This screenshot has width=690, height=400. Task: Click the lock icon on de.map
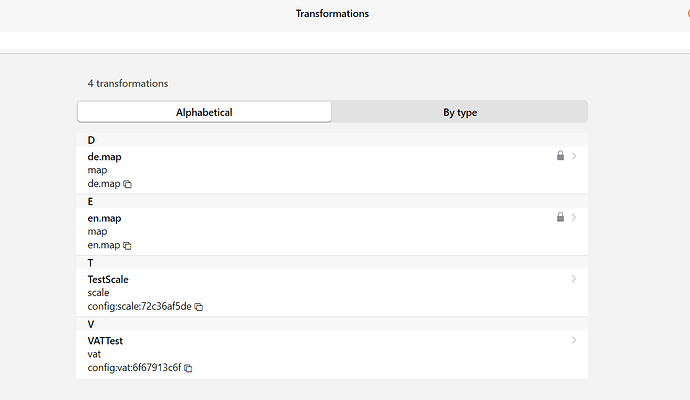pyautogui.click(x=560, y=156)
